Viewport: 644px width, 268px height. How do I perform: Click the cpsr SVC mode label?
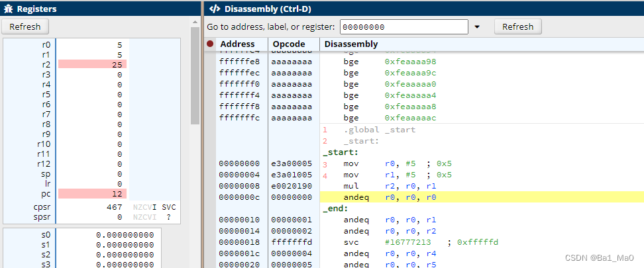[168, 207]
